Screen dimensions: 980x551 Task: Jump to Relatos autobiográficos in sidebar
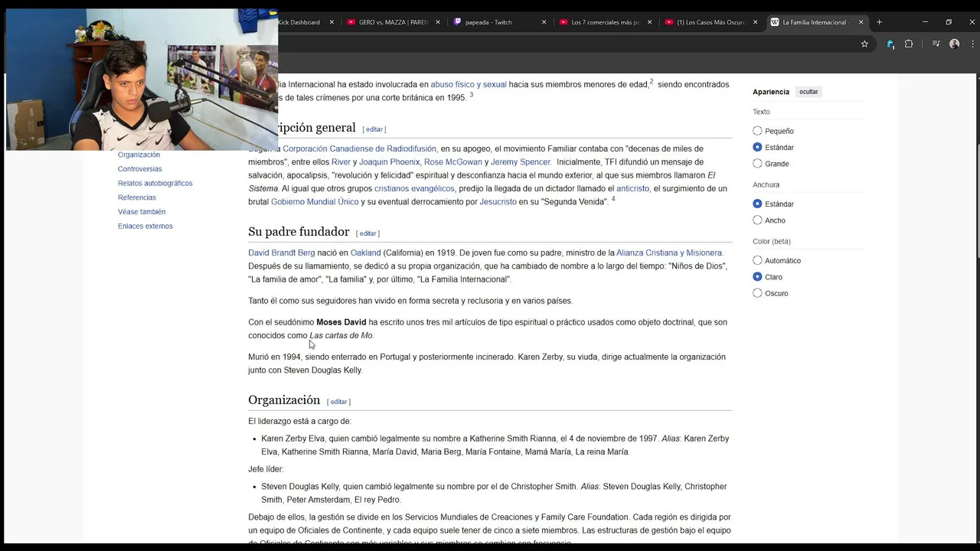click(x=155, y=184)
